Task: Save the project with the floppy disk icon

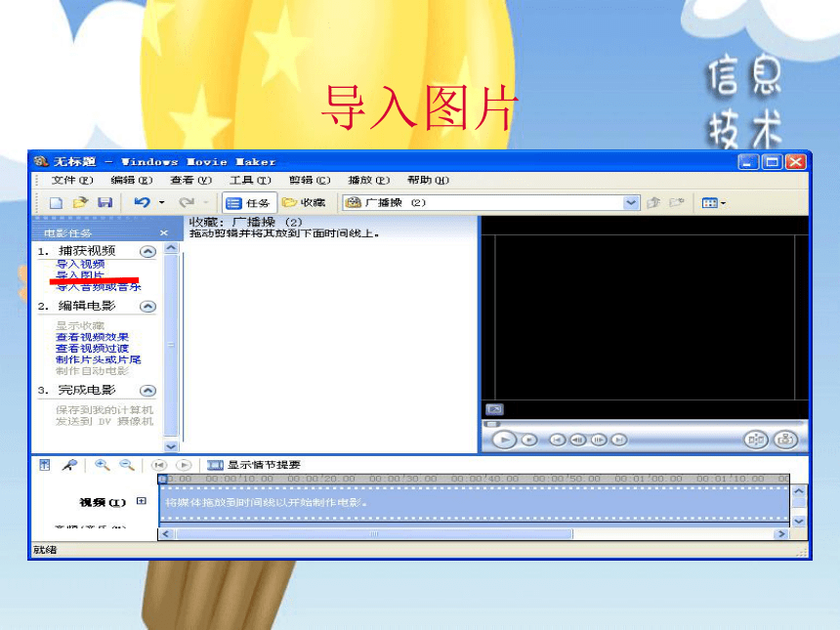Action: coord(105,202)
